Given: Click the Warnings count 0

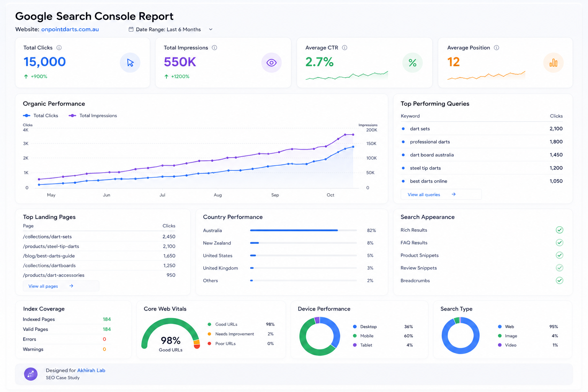Looking at the screenshot, I should click(105, 350).
